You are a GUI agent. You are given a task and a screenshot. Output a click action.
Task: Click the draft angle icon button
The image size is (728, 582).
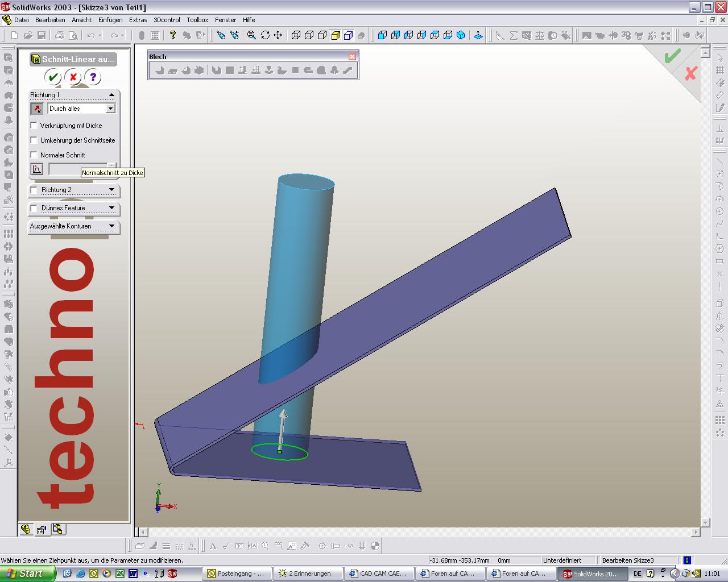[x=36, y=169]
